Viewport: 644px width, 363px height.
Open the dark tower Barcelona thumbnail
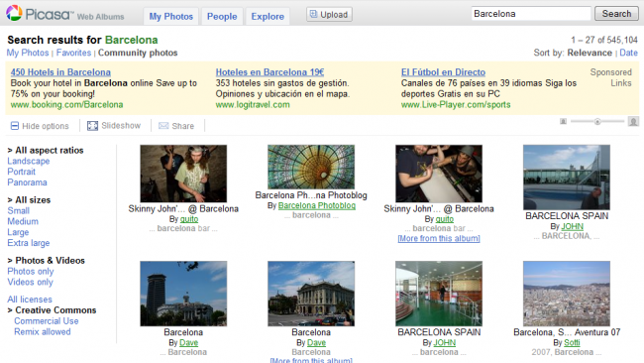[183, 294]
